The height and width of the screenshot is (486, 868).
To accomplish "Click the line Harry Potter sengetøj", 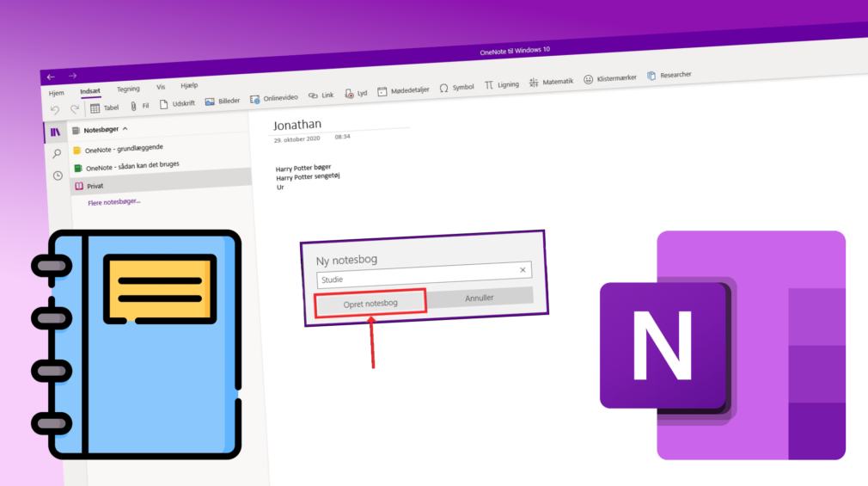I will coord(308,177).
